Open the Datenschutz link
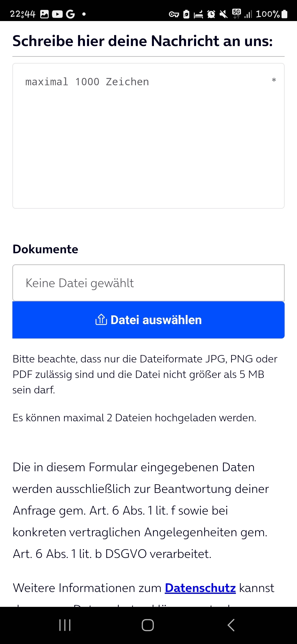Viewport: 297px width, 644px height. [x=200, y=588]
